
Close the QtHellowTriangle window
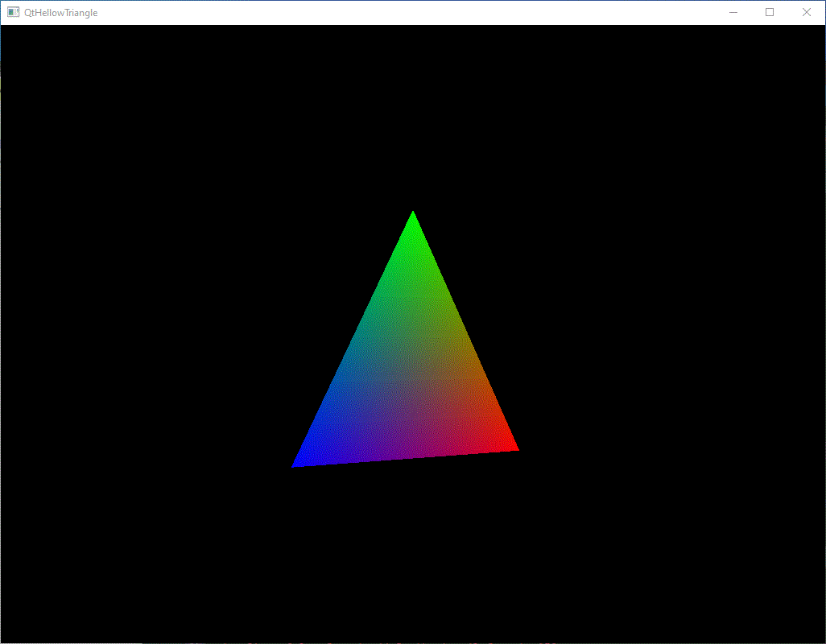tap(807, 12)
